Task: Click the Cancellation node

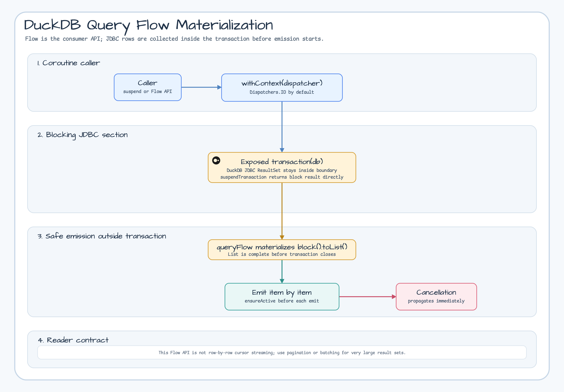Action: tap(436, 297)
